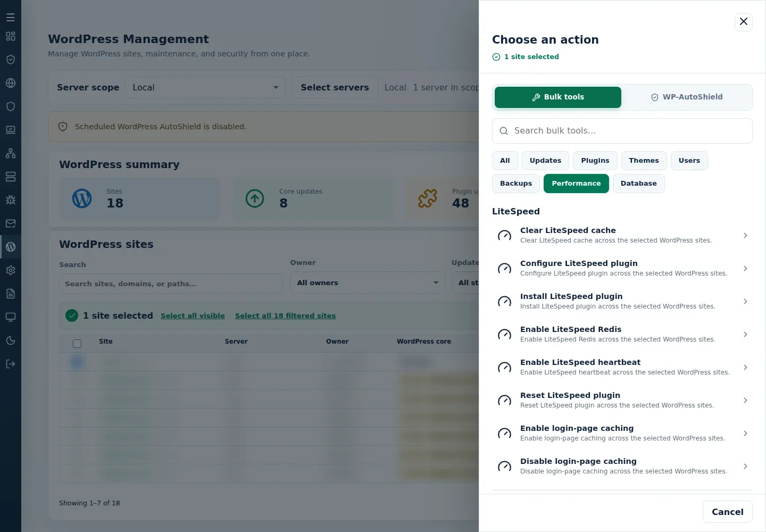Expand the Clear LiteSpeed cache action
766x532 pixels.
pyautogui.click(x=622, y=235)
